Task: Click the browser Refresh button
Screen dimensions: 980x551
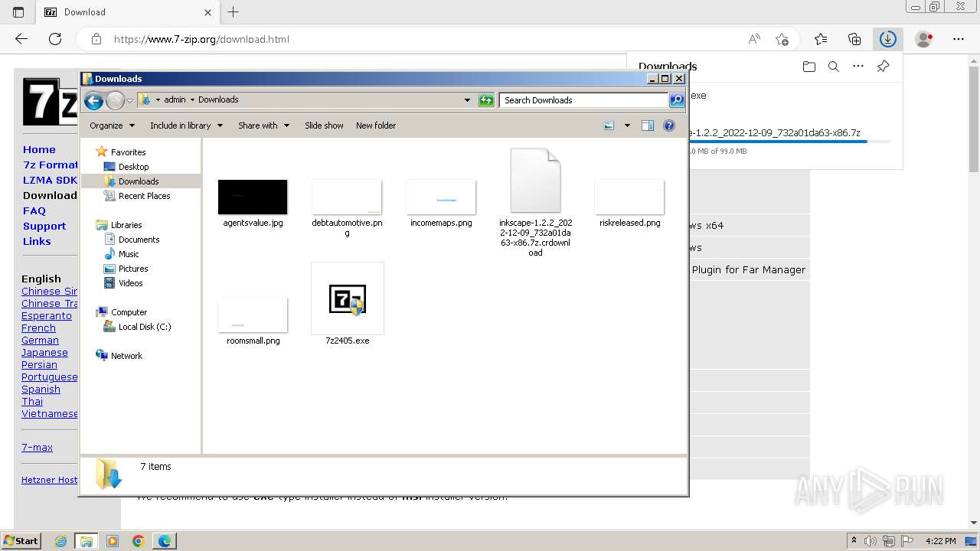Action: point(55,39)
